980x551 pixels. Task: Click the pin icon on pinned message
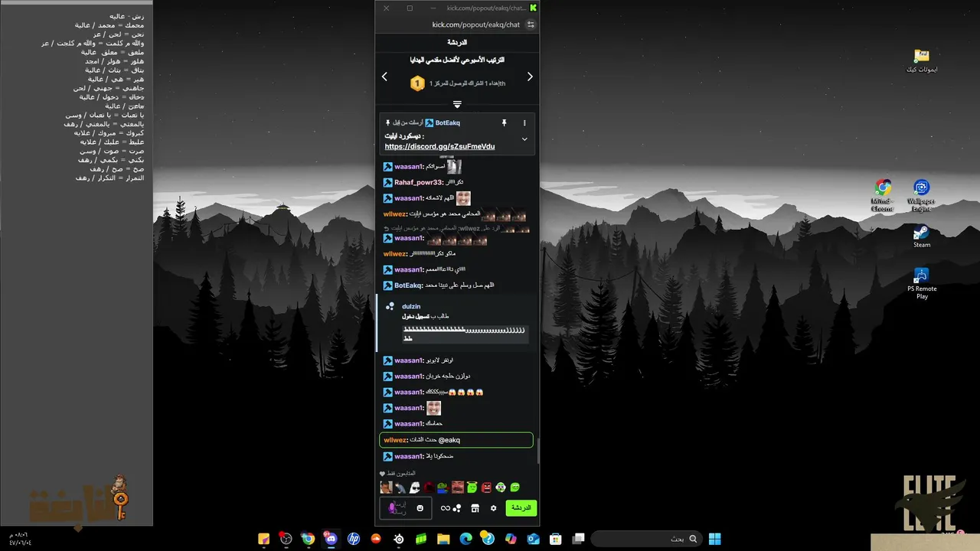(x=504, y=122)
